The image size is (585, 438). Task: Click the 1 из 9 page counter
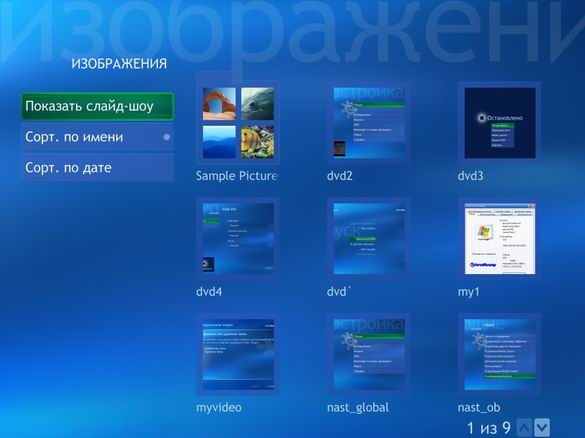(488, 428)
